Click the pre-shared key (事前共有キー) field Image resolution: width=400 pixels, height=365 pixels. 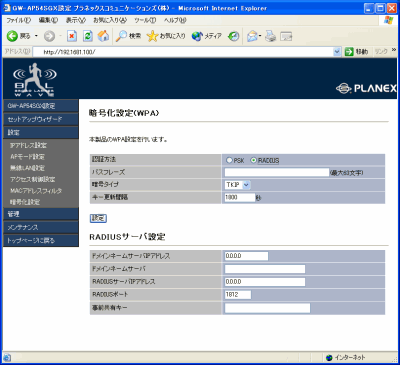tap(267, 308)
